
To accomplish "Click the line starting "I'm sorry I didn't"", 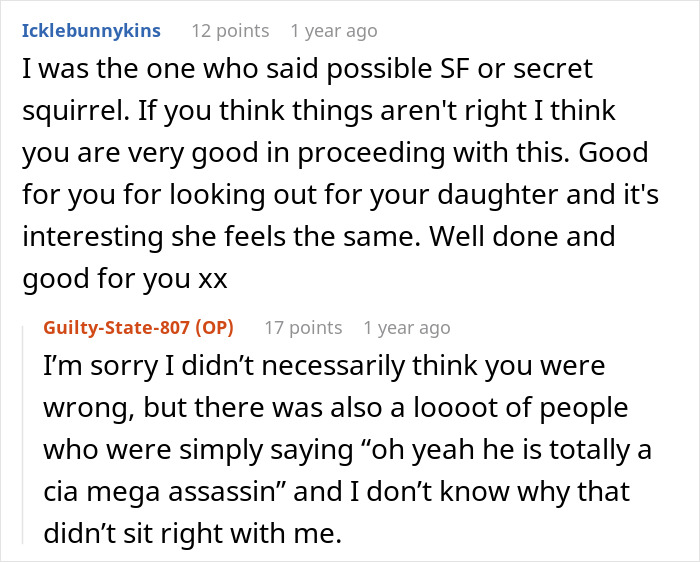I will (x=325, y=366).
